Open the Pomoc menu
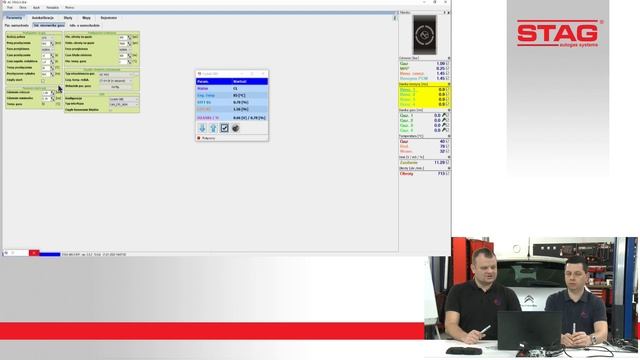Screen dimensions: 640x360 pos(69,7)
